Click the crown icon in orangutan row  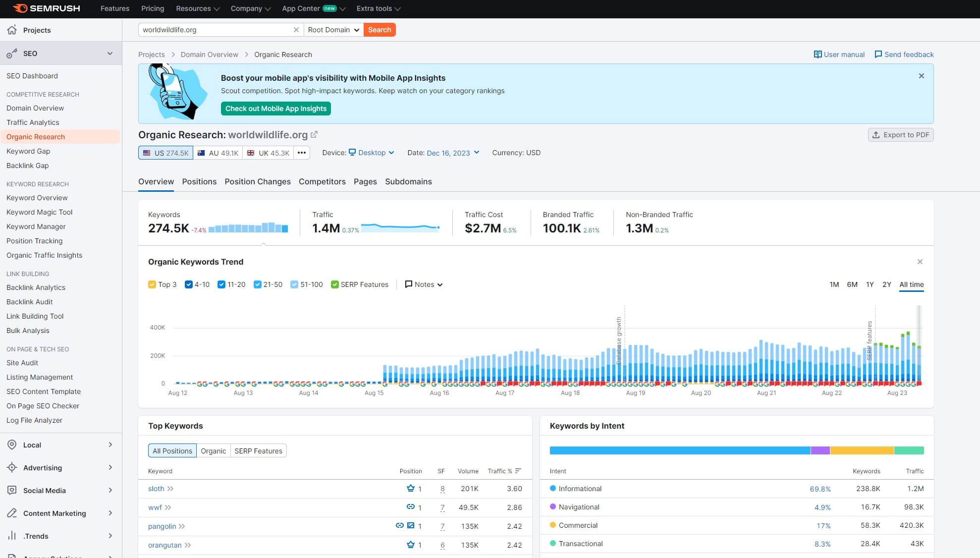(x=410, y=545)
